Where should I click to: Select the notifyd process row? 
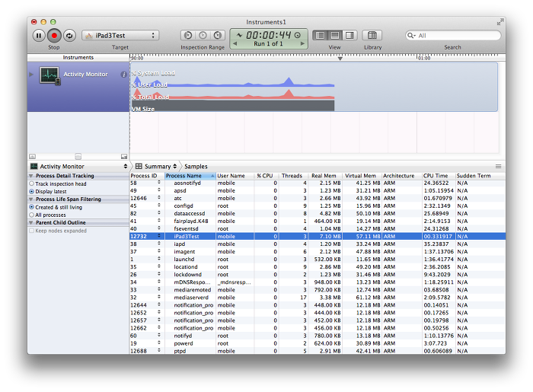pyautogui.click(x=318, y=336)
